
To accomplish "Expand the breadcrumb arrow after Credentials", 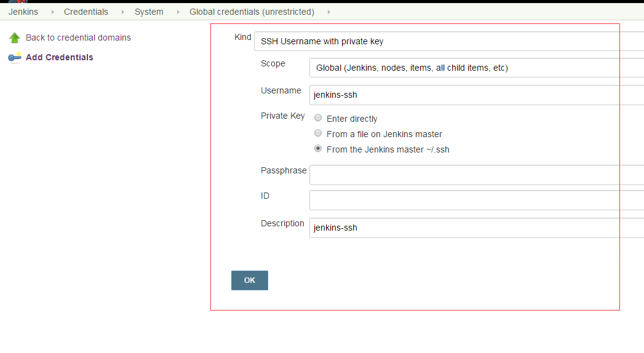I will click(x=122, y=12).
